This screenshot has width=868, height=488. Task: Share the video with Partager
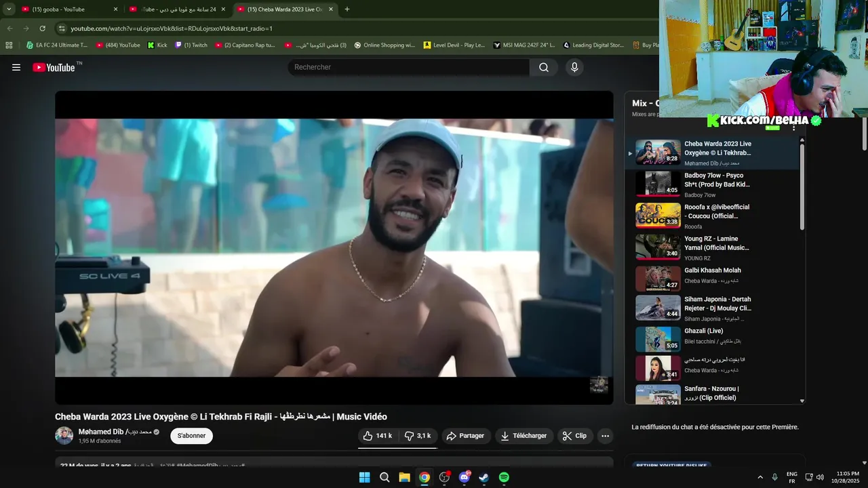465,436
